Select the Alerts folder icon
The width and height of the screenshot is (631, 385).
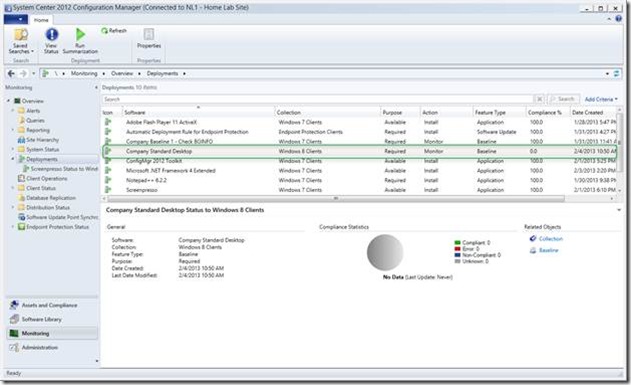tap(21, 111)
